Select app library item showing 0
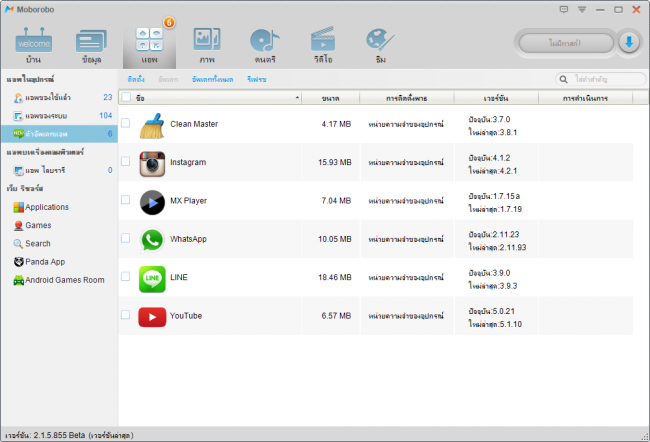 pyautogui.click(x=59, y=170)
